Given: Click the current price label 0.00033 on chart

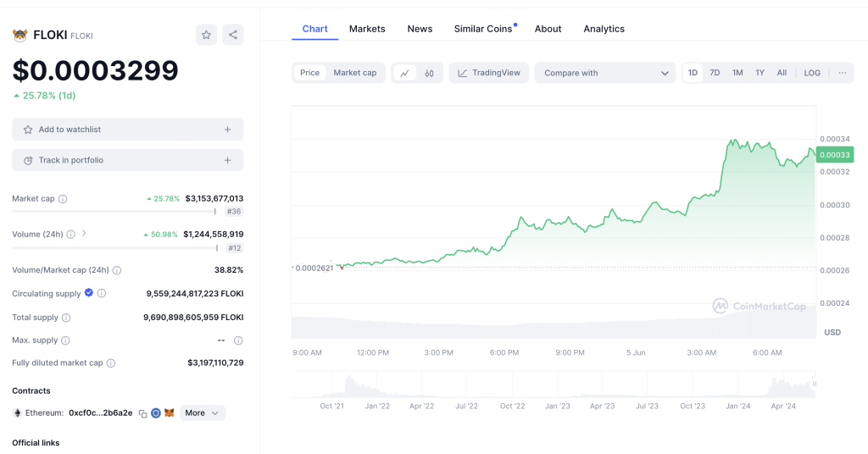Looking at the screenshot, I should 835,155.
